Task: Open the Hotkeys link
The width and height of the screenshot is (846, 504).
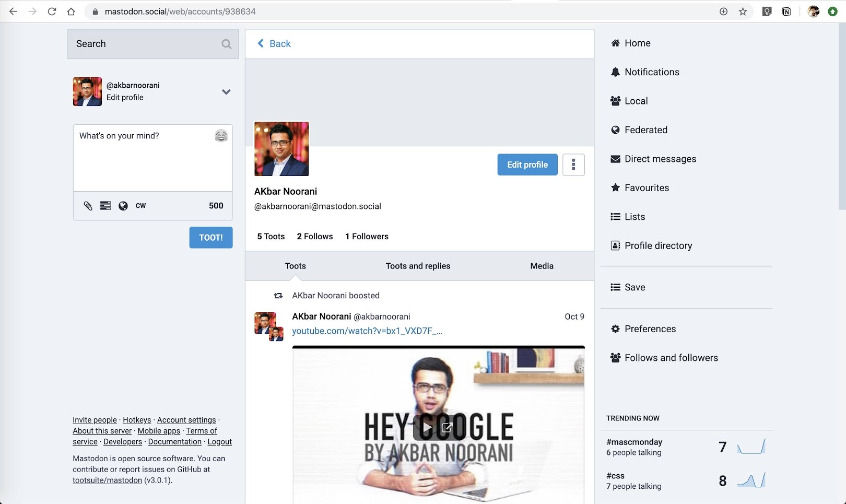Action: [x=137, y=420]
